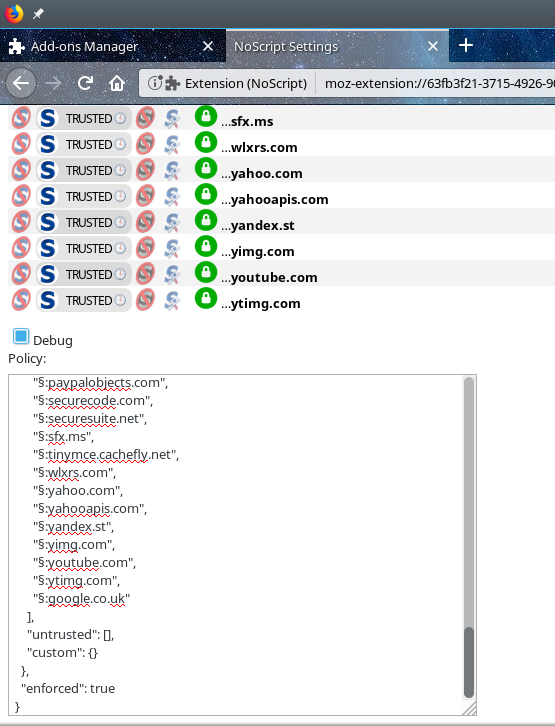Set youtube.com to Custom preset
The width and height of the screenshot is (555, 726).
pyautogui.click(x=172, y=274)
